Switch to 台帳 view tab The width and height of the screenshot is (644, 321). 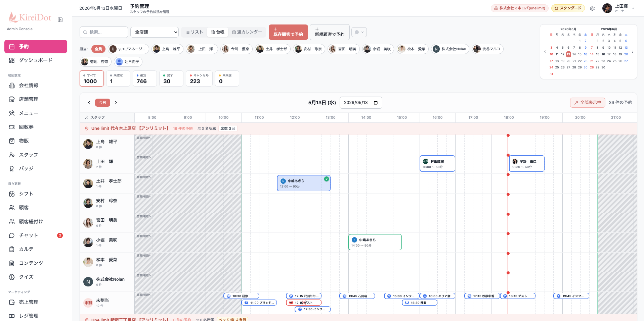217,32
